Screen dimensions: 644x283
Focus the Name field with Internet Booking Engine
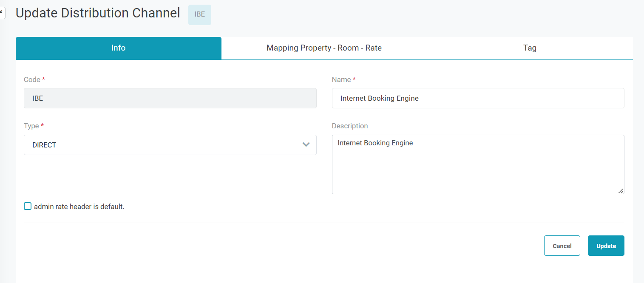pos(478,98)
